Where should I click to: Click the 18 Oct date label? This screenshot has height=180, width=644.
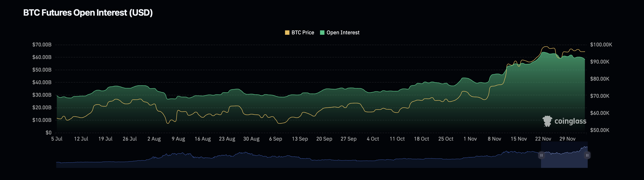pos(422,139)
